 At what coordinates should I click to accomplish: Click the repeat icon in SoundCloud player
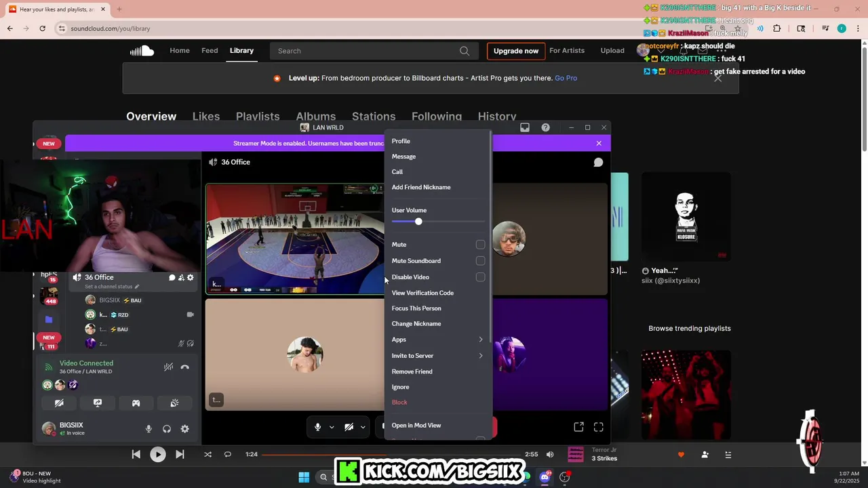click(228, 454)
